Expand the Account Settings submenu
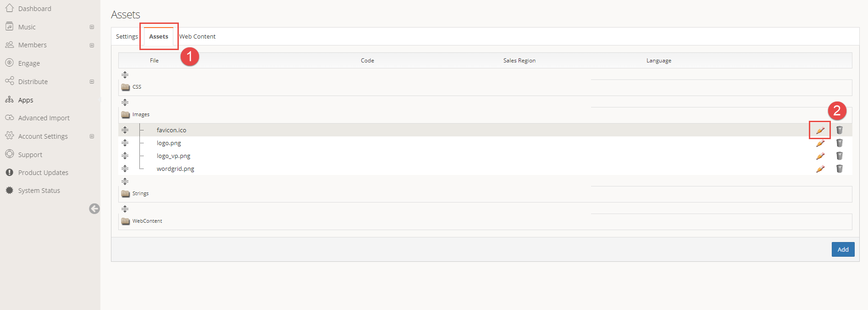This screenshot has height=310, width=868. pyautogui.click(x=92, y=136)
